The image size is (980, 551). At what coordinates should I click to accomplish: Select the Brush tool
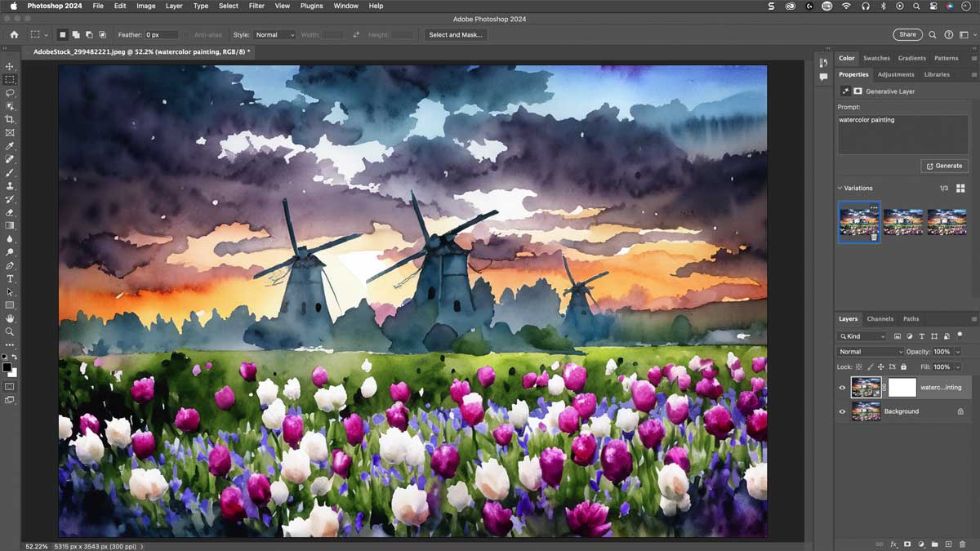(x=10, y=172)
